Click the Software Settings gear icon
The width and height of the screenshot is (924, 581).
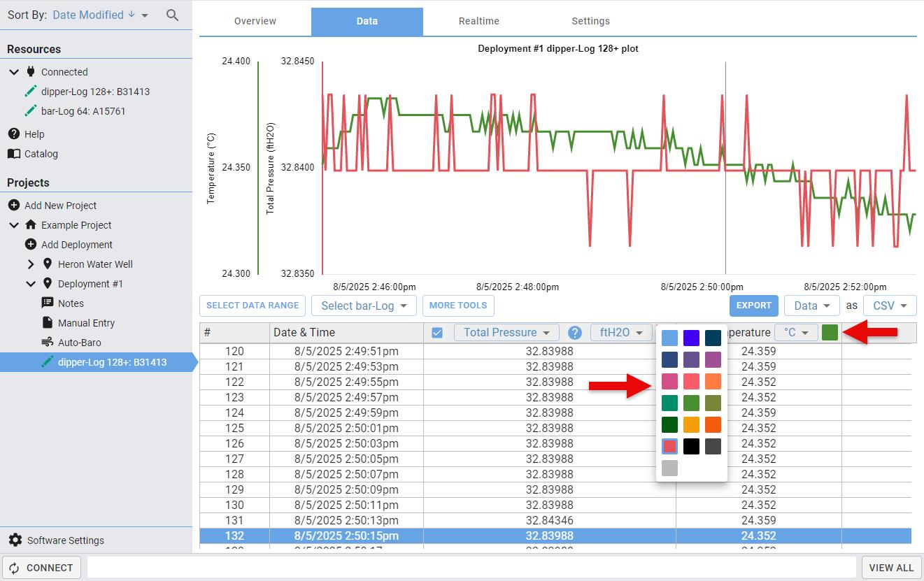pyautogui.click(x=15, y=540)
